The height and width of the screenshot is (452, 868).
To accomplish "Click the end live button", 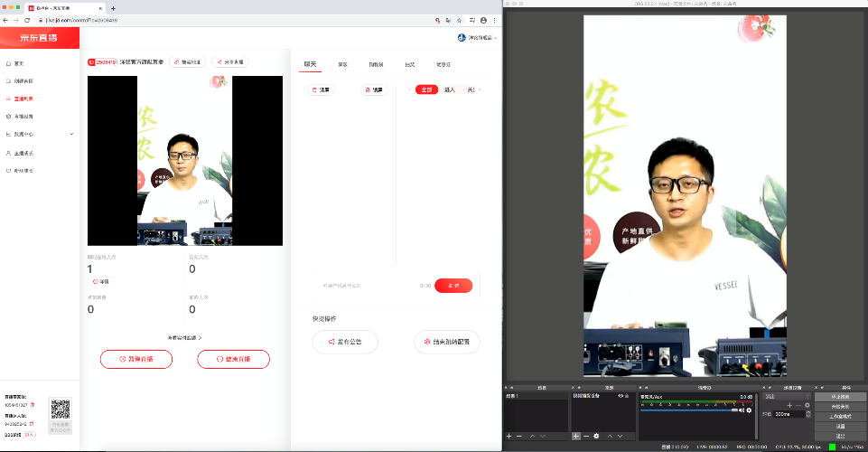I will pyautogui.click(x=234, y=359).
